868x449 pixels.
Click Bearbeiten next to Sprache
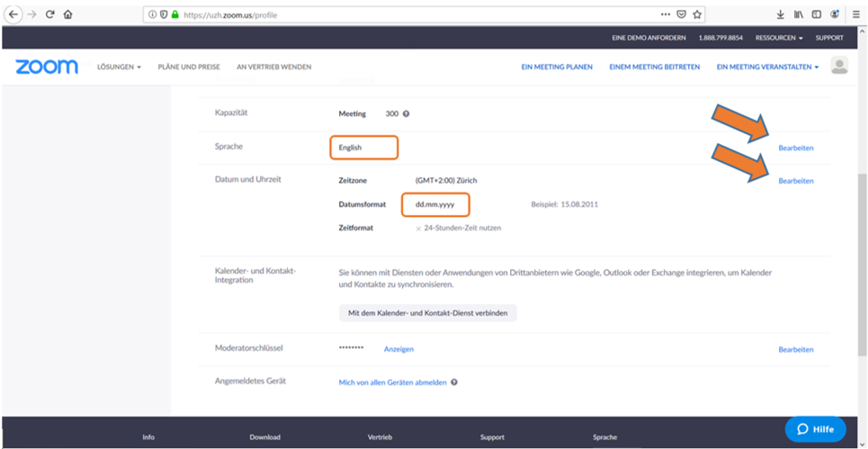click(x=795, y=148)
